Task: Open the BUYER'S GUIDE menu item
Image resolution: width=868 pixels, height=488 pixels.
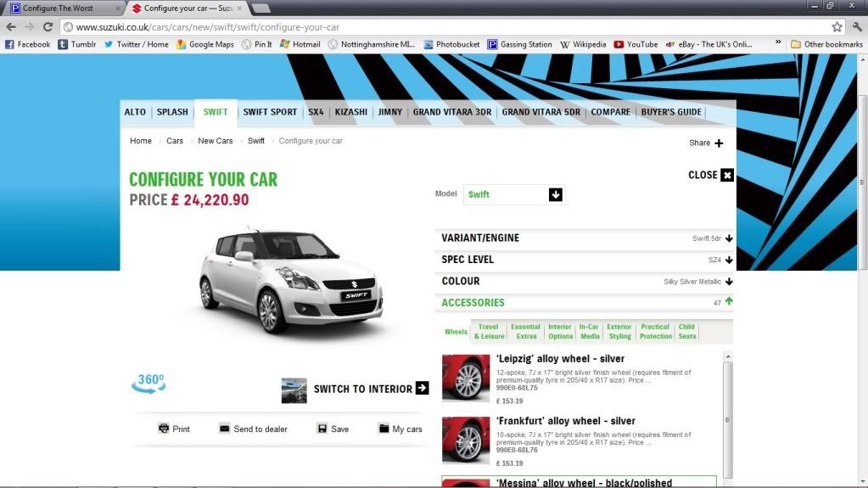Action: click(x=671, y=112)
